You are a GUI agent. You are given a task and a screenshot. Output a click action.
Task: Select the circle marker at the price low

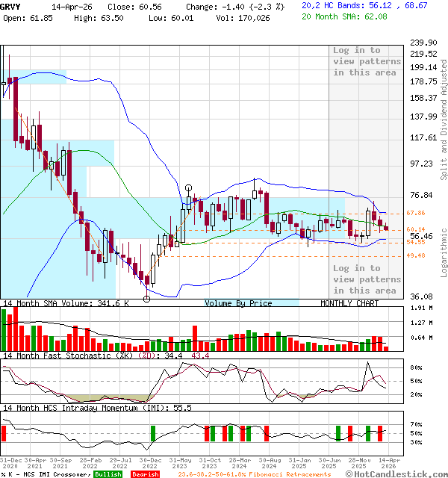coord(146,299)
